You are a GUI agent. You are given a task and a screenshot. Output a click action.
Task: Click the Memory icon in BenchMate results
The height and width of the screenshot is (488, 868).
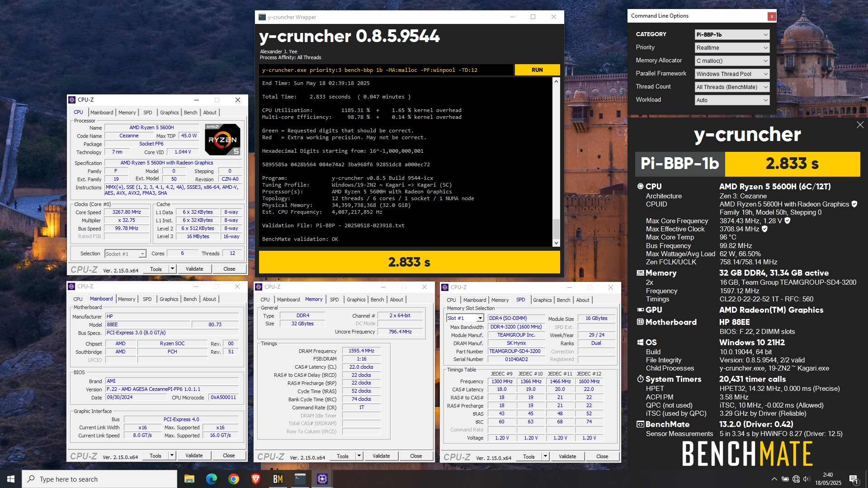[x=640, y=273]
